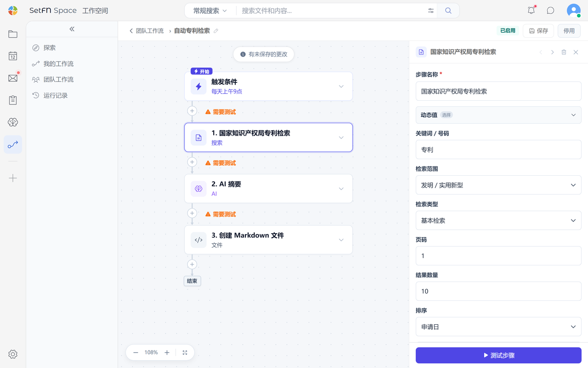Open the notifications bell

531,11
